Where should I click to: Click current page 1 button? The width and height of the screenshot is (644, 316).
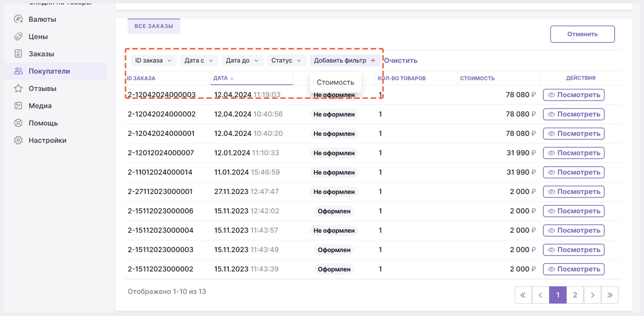click(x=558, y=295)
